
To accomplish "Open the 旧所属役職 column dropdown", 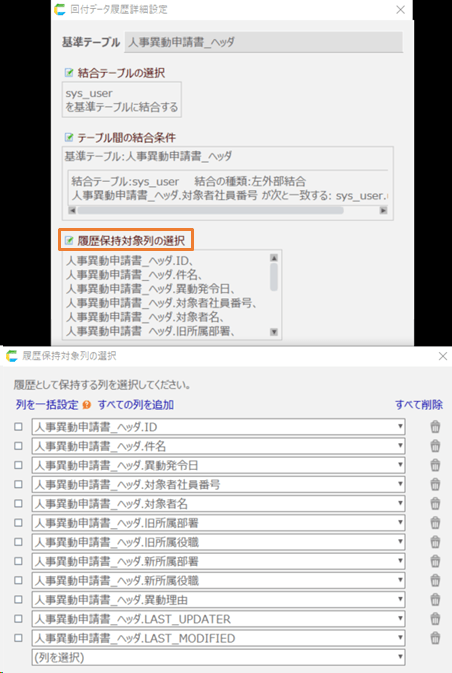I will 218,542.
